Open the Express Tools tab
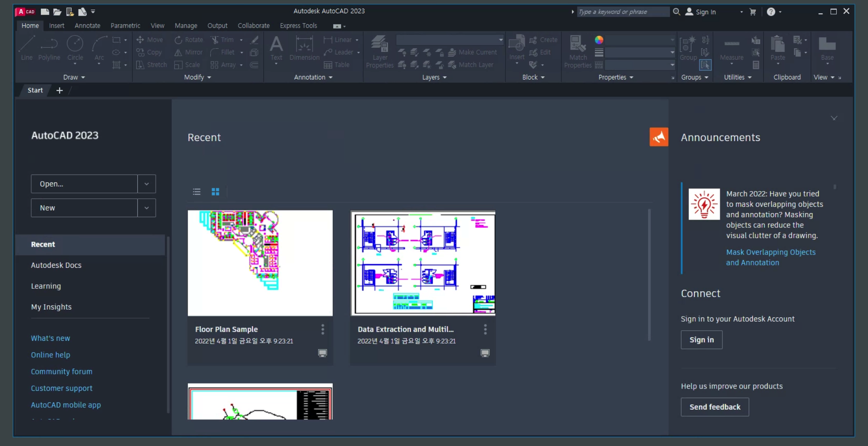This screenshot has width=868, height=446. pos(299,26)
